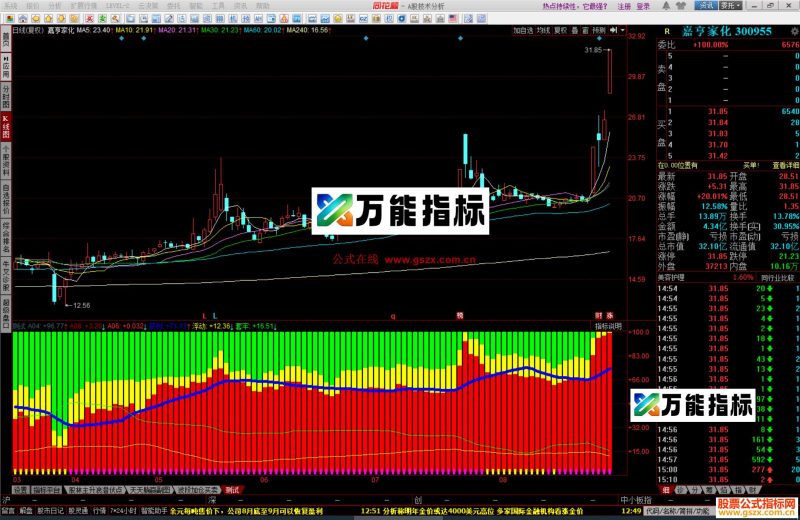Viewport: 800px width, 520px height.
Task: Click the red X toolbar icon
Action: pyautogui.click(x=89, y=18)
